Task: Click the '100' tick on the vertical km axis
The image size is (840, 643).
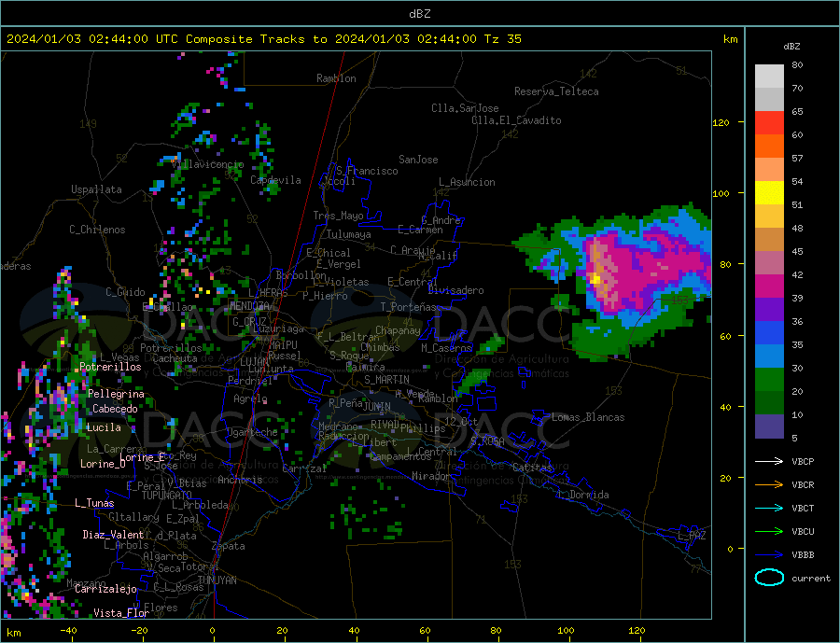Action: [721, 193]
